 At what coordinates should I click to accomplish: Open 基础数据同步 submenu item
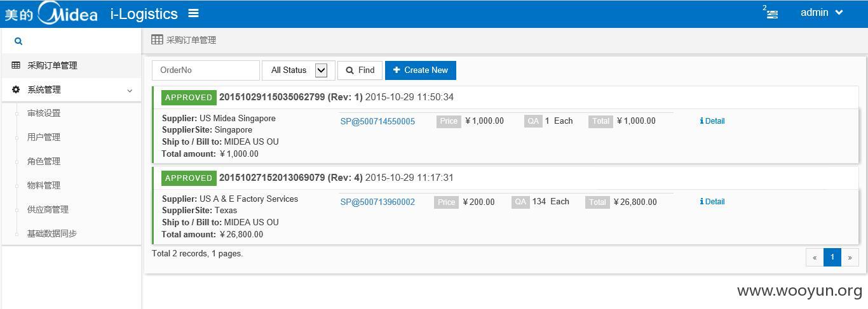click(x=52, y=233)
